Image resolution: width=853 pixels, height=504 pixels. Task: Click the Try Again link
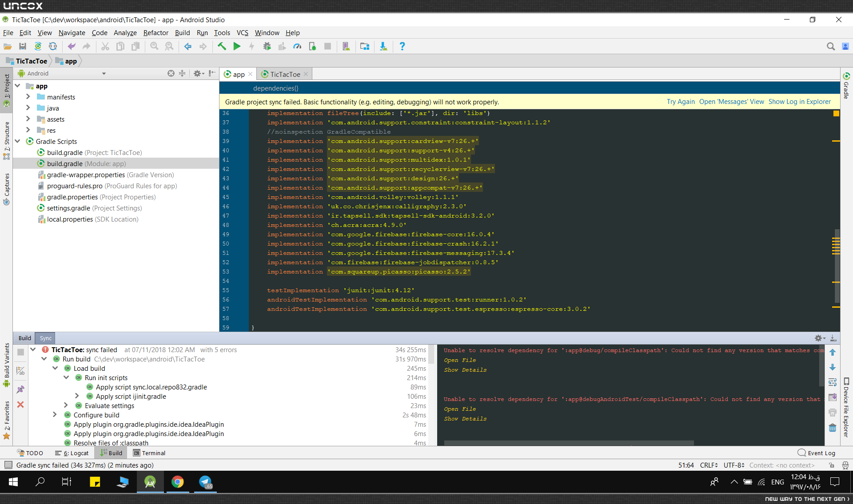(681, 102)
